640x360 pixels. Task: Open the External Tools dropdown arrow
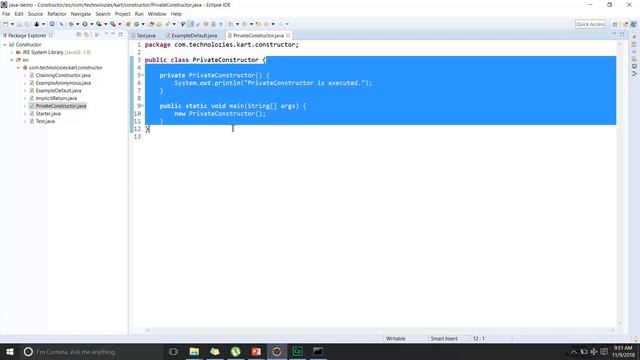120,24
